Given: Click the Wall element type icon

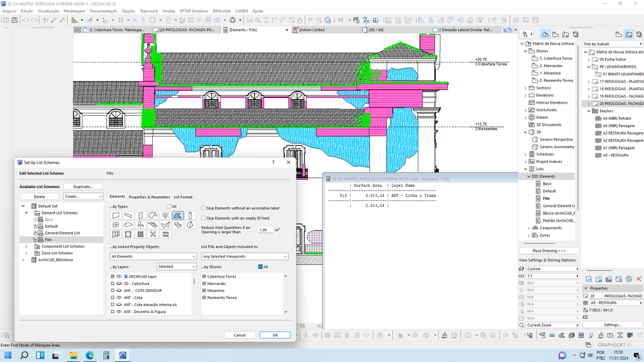Looking at the screenshot, I should (x=115, y=216).
